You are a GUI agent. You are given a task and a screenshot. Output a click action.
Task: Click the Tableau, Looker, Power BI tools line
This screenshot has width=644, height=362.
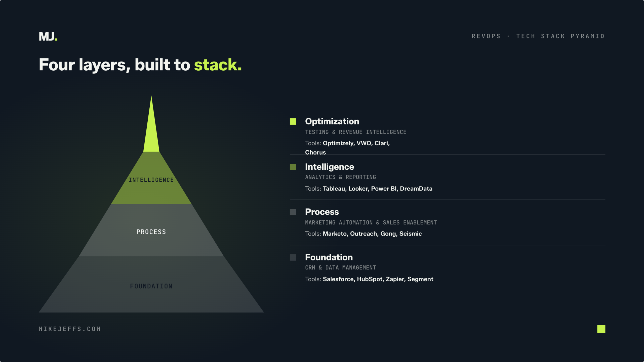coord(369,189)
